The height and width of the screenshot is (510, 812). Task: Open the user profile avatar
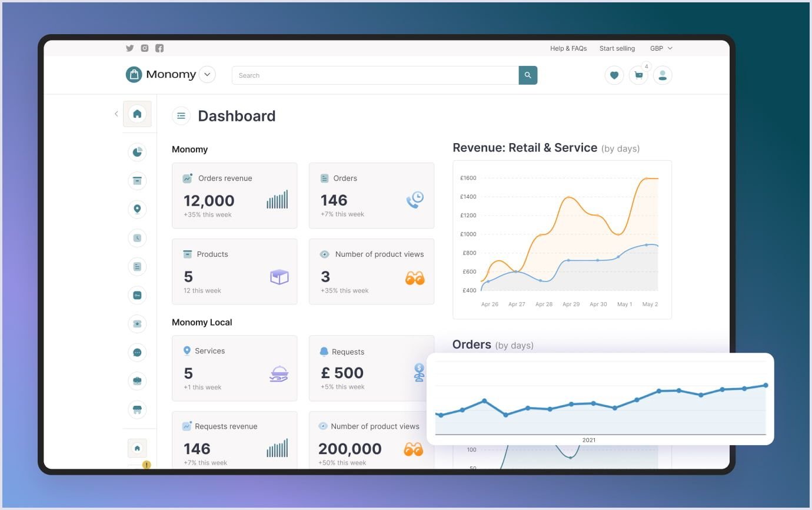coord(663,75)
